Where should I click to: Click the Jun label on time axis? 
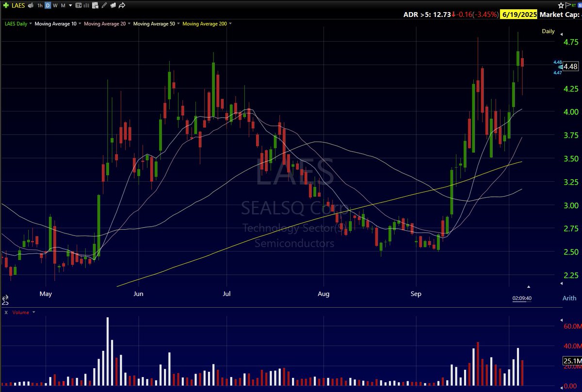(139, 294)
